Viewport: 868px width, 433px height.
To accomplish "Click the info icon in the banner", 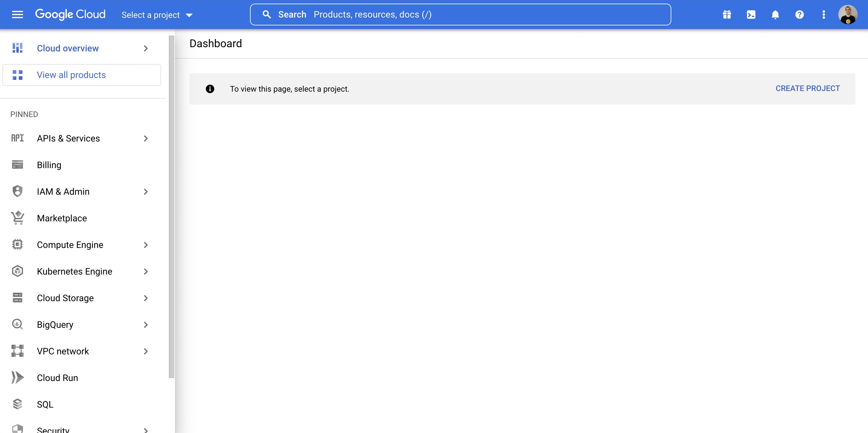I will click(x=210, y=89).
